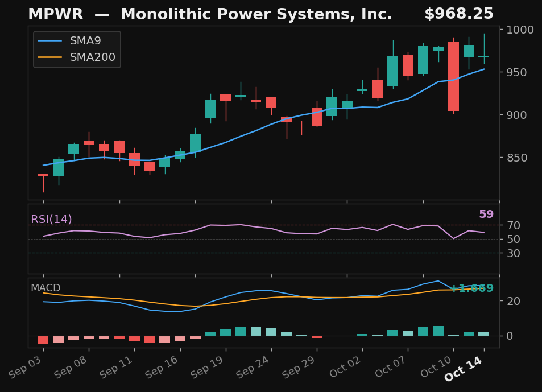This screenshot has height=392, width=542.
Task: Click the Oct 10 date label
Action: coord(437,366)
